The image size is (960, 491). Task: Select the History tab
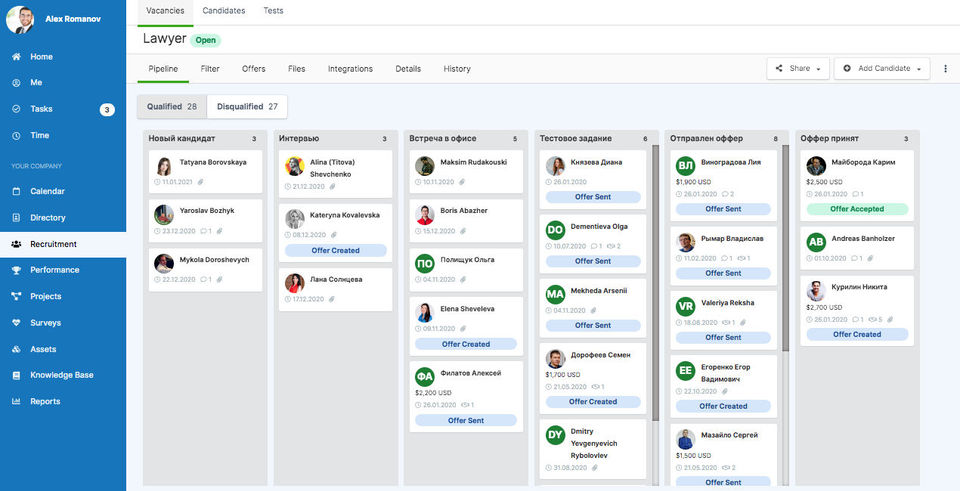tap(457, 69)
